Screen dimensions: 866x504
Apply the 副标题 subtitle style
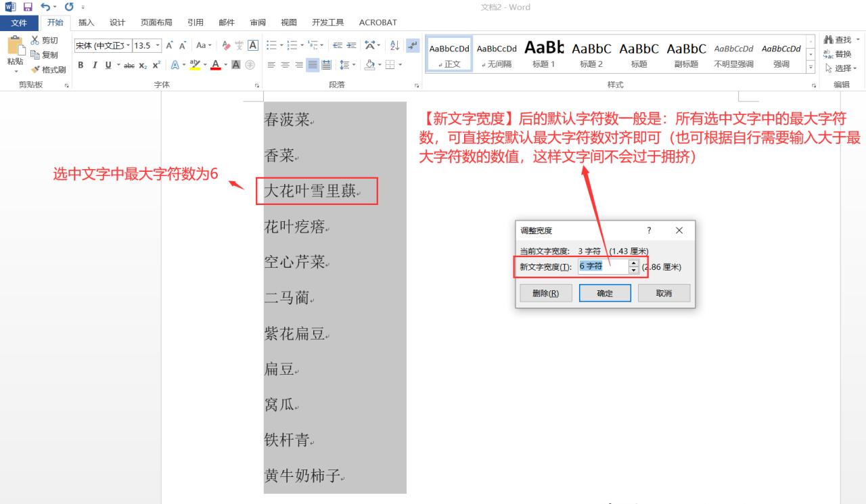point(686,55)
